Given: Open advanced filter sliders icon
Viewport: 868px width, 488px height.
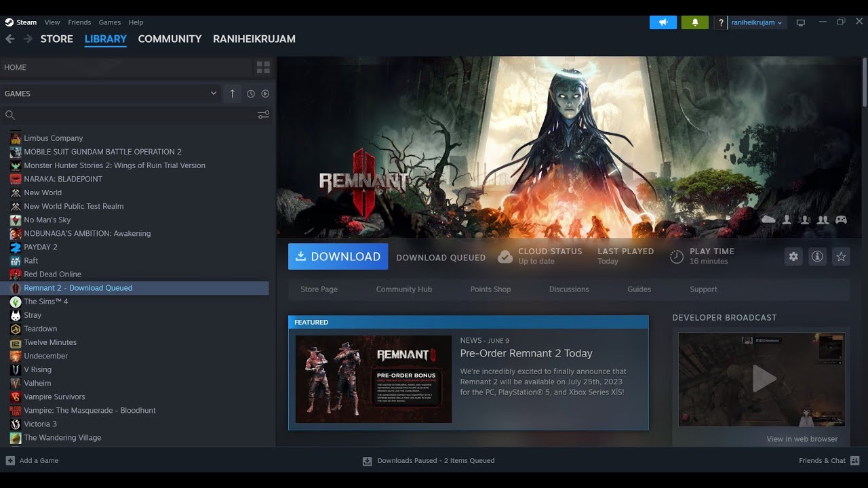Looking at the screenshot, I should (x=263, y=115).
